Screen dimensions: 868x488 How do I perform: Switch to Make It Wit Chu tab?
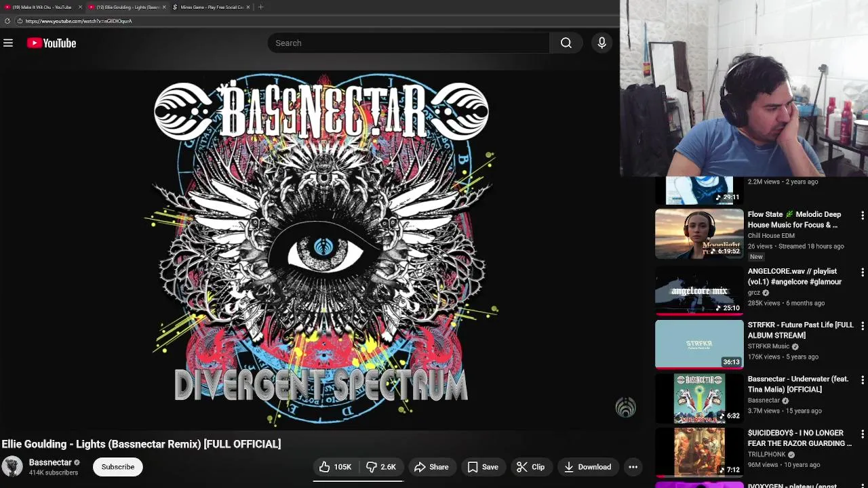42,7
